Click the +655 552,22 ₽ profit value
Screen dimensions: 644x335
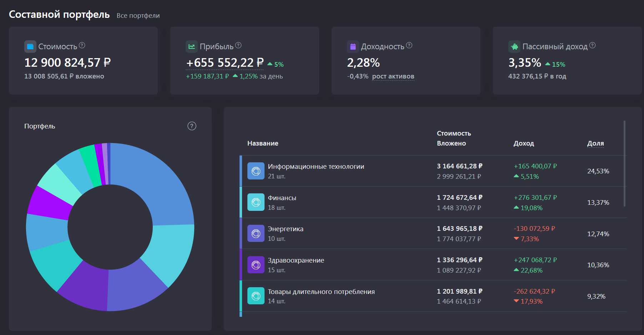pos(225,63)
